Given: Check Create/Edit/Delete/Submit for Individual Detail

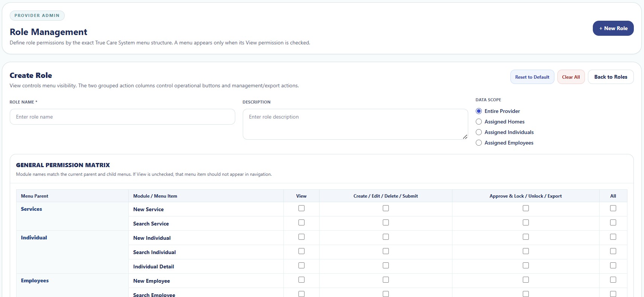Looking at the screenshot, I should (x=386, y=265).
